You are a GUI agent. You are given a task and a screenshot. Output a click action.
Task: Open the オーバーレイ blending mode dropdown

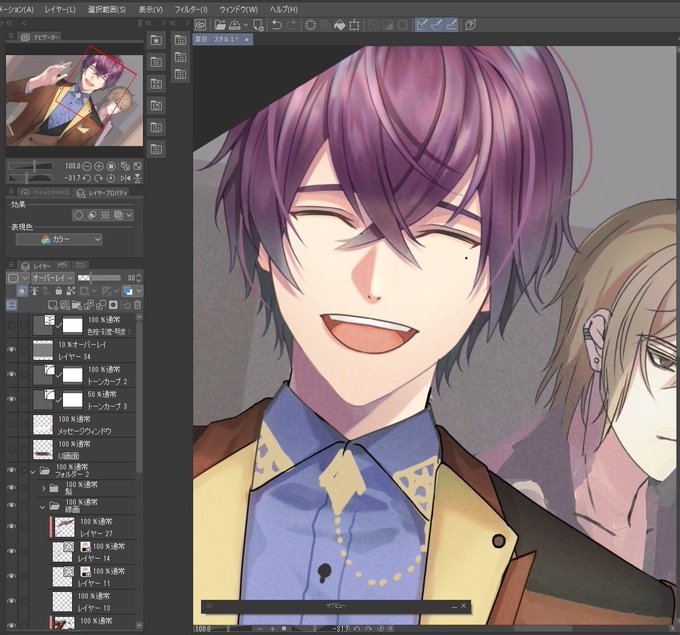[52, 278]
